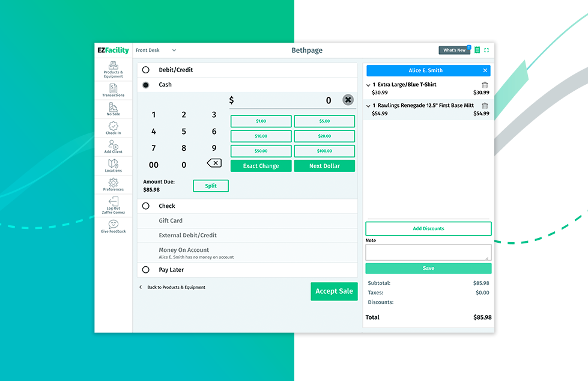Open the Locations sidebar icon
Image resolution: width=588 pixels, height=381 pixels.
click(113, 165)
